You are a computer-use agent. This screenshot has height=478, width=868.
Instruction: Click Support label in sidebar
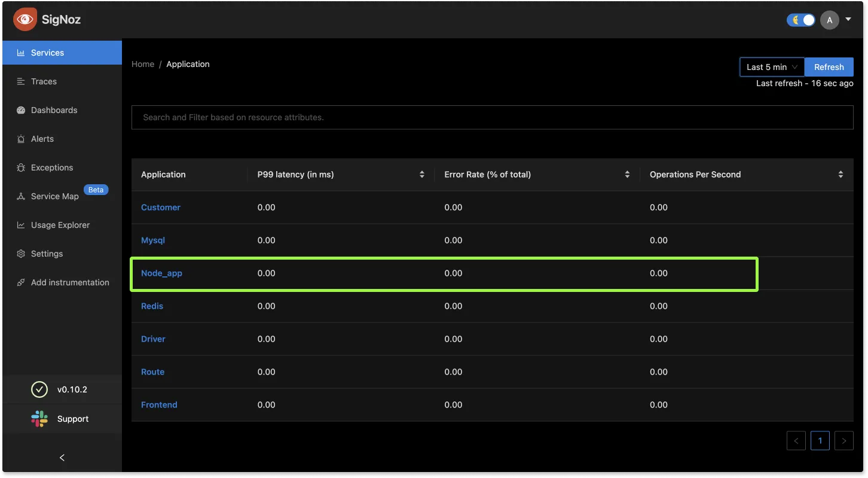pyautogui.click(x=73, y=419)
